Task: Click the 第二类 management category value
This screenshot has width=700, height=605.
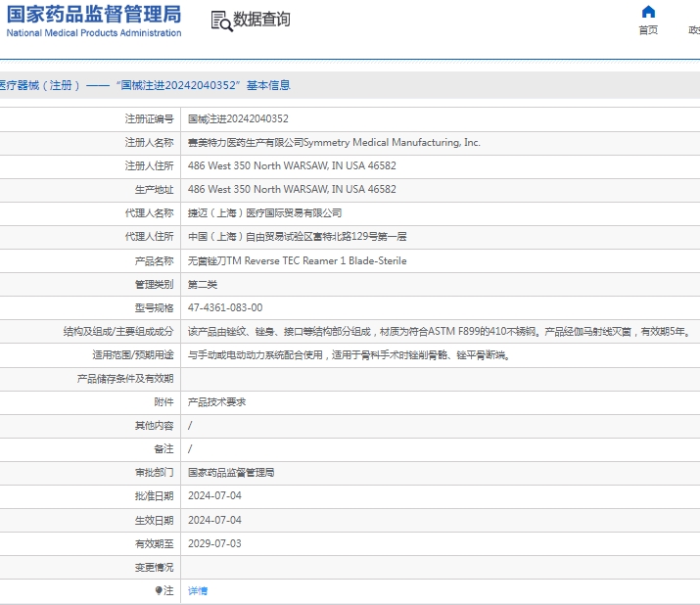Action: (x=203, y=285)
